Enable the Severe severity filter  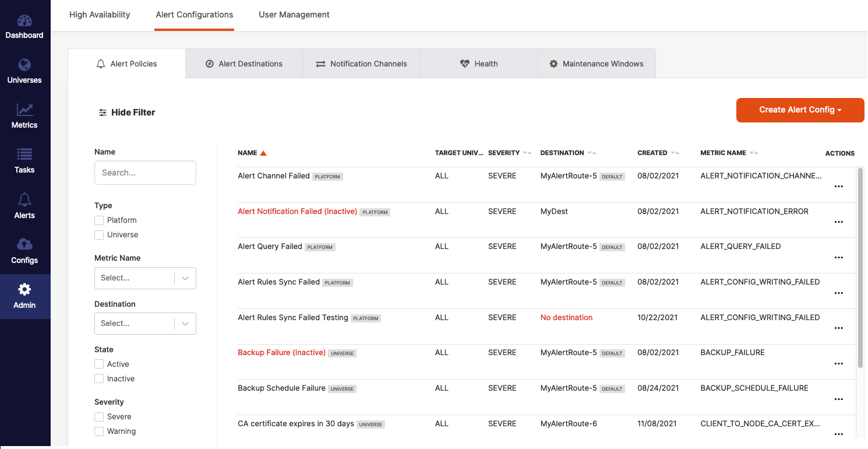(99, 416)
